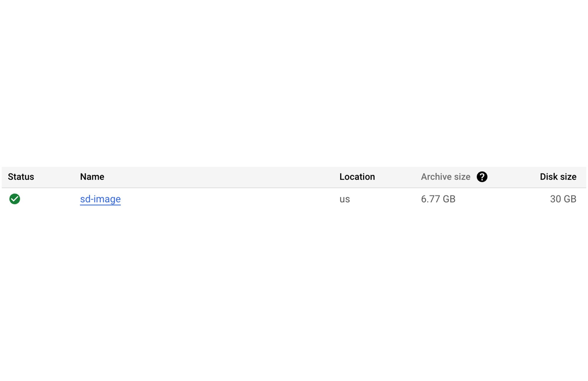Click header space between Name and Location

click(x=220, y=177)
